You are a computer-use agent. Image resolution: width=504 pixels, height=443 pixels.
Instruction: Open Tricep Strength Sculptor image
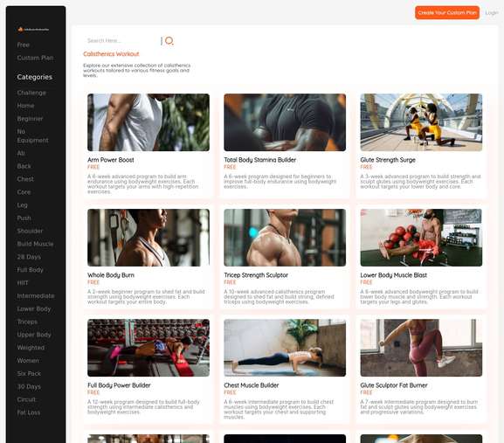(285, 238)
